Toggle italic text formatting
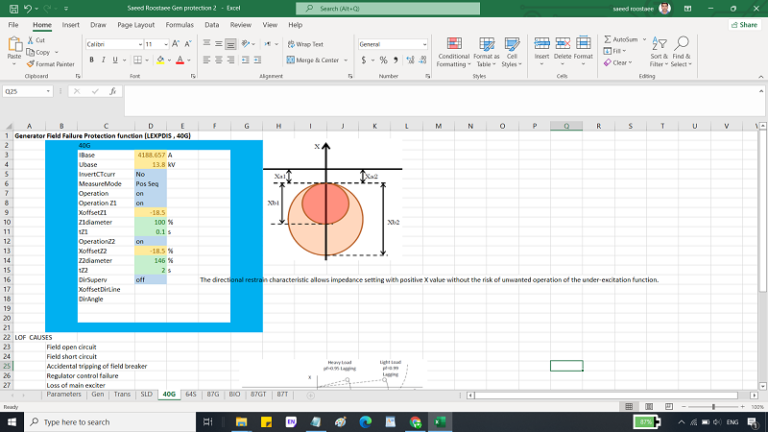This screenshot has height=432, width=768. [x=103, y=60]
